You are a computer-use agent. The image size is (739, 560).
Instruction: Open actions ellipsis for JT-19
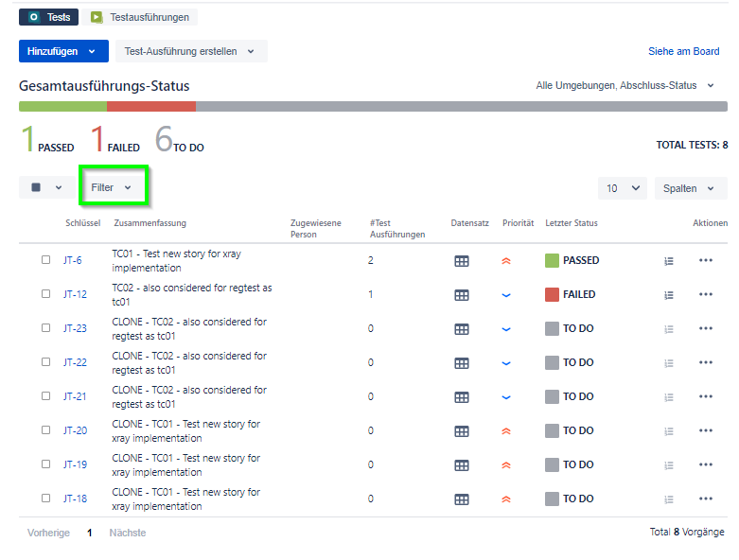(x=706, y=464)
